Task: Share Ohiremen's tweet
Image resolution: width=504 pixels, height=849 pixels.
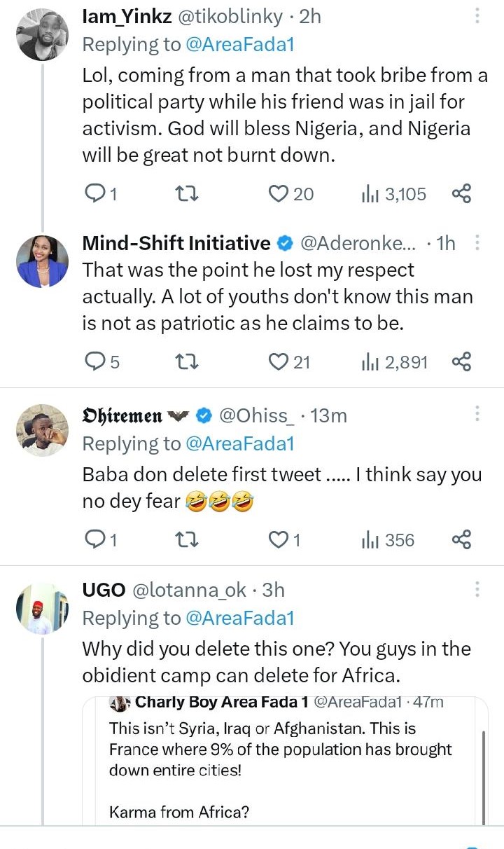Action: [x=461, y=539]
